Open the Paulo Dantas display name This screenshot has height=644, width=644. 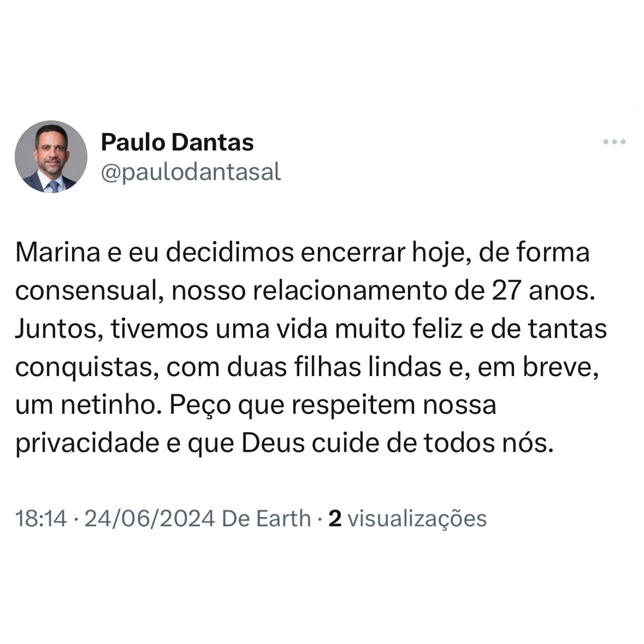tap(177, 142)
